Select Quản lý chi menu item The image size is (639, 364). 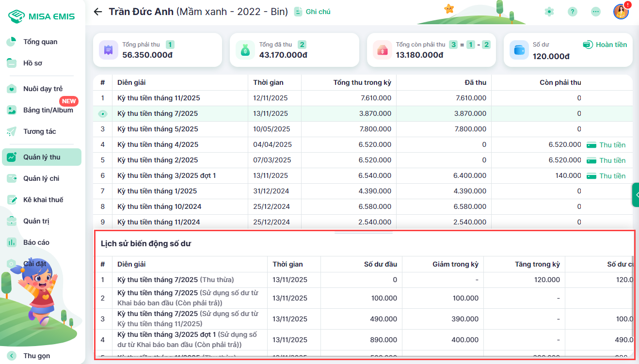[x=41, y=178]
